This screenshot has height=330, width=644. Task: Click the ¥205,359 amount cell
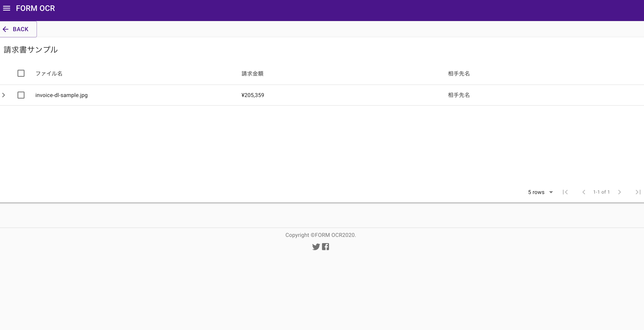click(253, 95)
